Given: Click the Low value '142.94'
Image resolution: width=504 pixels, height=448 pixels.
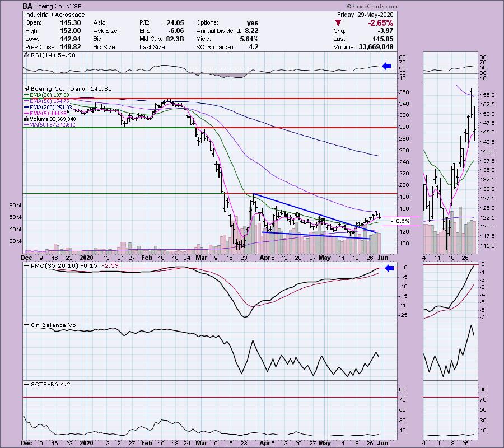Looking at the screenshot, I should coord(71,39).
